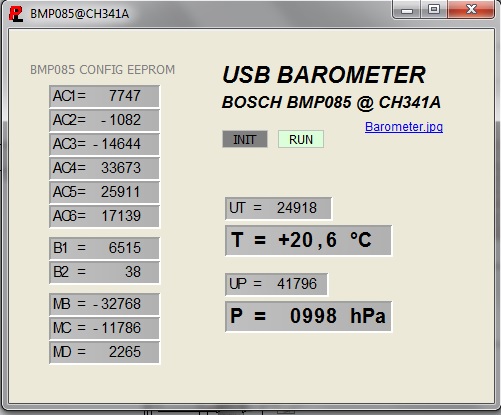The height and width of the screenshot is (415, 501).
Task: Select the temperature T readout display
Action: [308, 240]
